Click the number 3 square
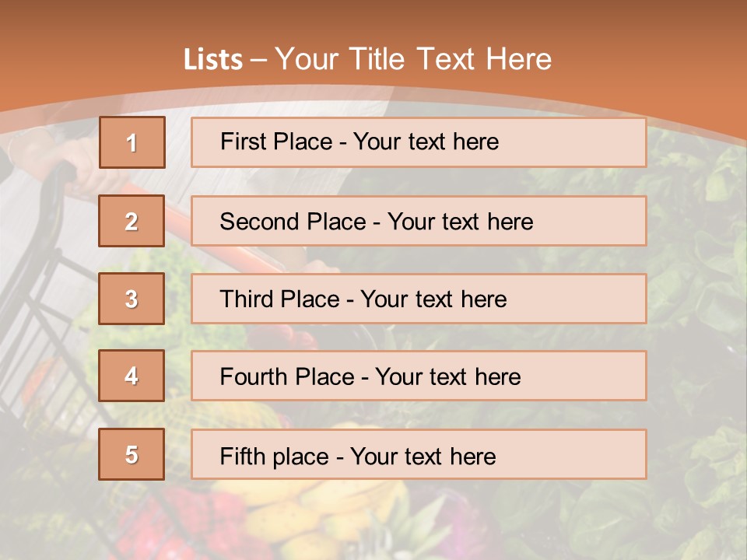747x560 pixels. pos(132,299)
